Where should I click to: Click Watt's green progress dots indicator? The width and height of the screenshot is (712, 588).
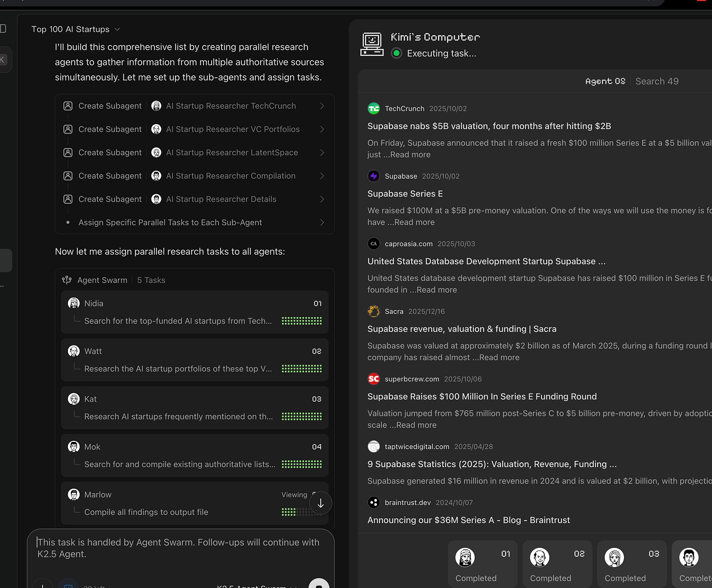(x=302, y=369)
